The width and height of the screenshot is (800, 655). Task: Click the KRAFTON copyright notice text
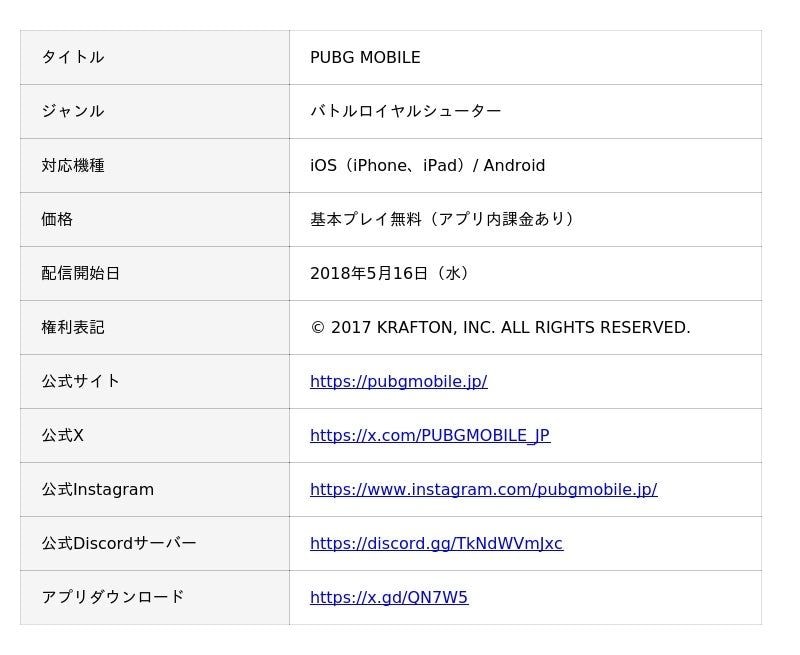[501, 328]
